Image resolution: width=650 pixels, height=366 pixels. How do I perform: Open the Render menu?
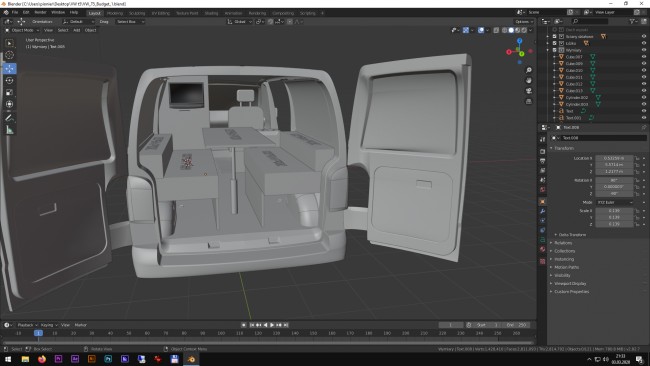(40, 12)
